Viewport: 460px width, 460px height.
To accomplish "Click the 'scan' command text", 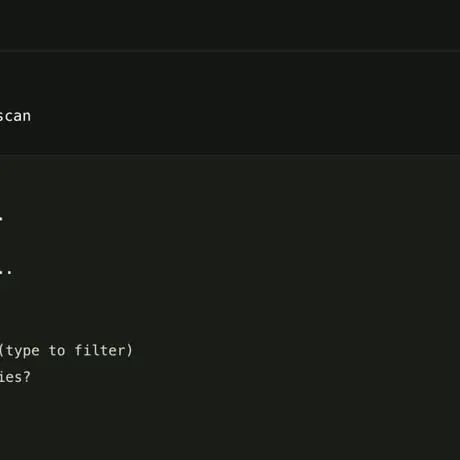I will (15, 116).
